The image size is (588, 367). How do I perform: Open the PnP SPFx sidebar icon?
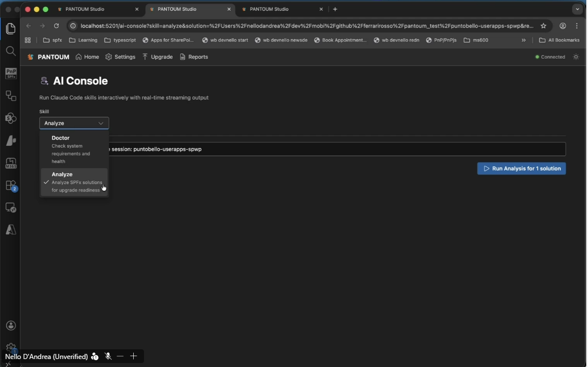point(10,74)
